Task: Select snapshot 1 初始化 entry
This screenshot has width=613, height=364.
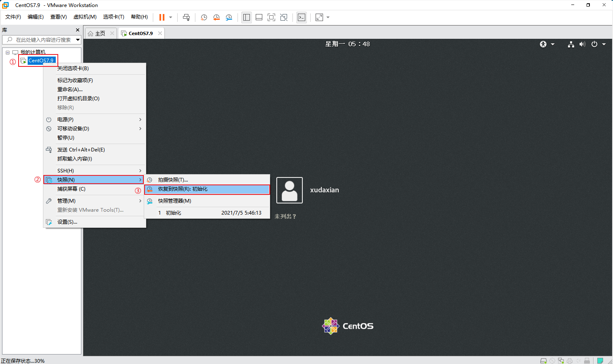Action: point(207,213)
